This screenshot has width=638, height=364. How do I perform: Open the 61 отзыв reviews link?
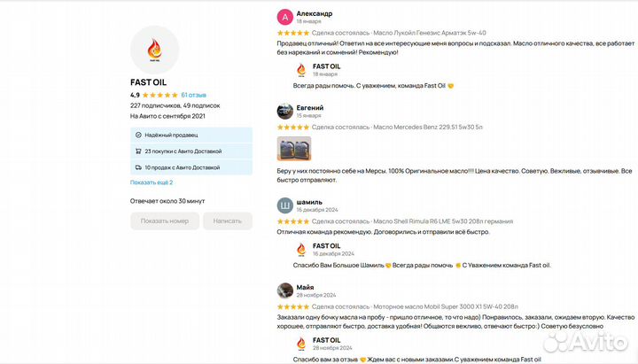[x=193, y=95]
